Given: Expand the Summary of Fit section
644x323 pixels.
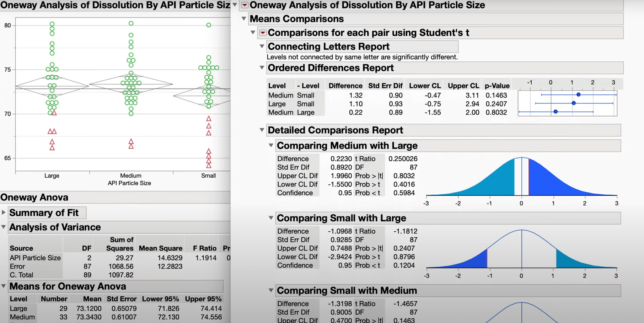Looking at the screenshot, I should [4, 212].
